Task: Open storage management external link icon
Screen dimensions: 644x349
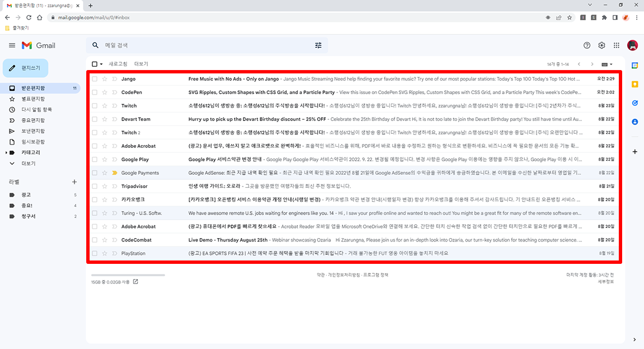Action: [136, 282]
